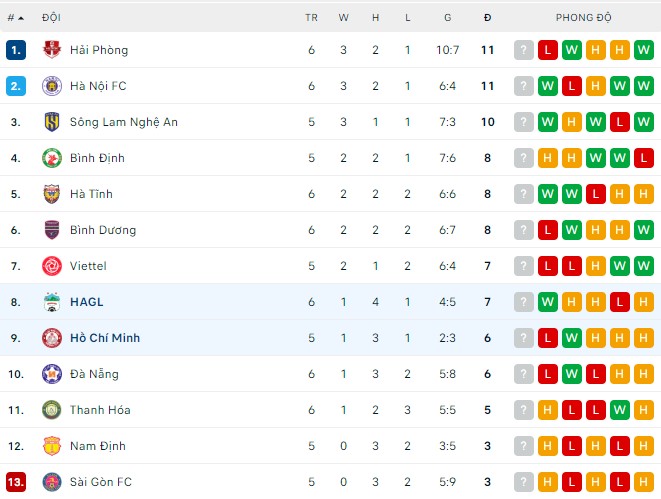The image size is (661, 499).
Task: Click the HAGL team crest
Action: 52,302
